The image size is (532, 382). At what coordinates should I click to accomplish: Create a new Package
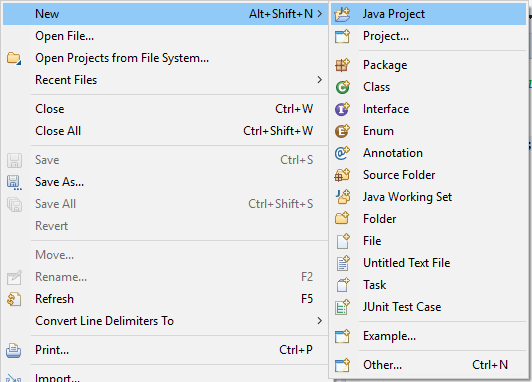429,65
